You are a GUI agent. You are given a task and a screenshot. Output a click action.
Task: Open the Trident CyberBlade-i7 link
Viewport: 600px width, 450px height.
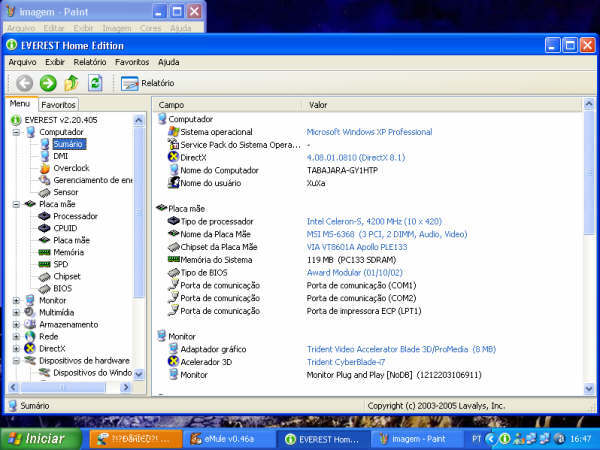(x=346, y=362)
